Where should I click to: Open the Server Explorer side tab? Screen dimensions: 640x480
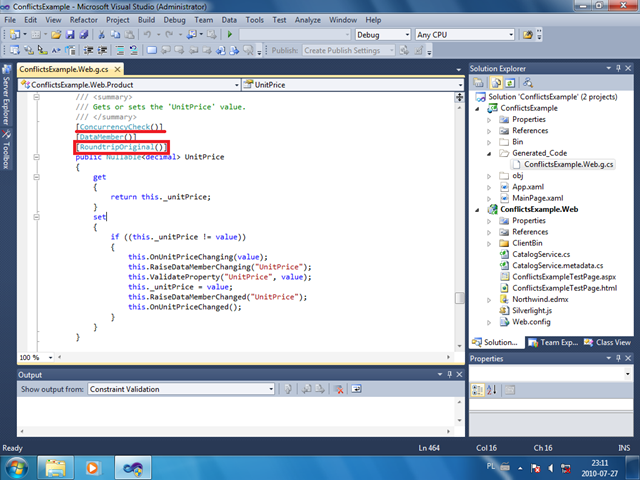click(x=6, y=96)
